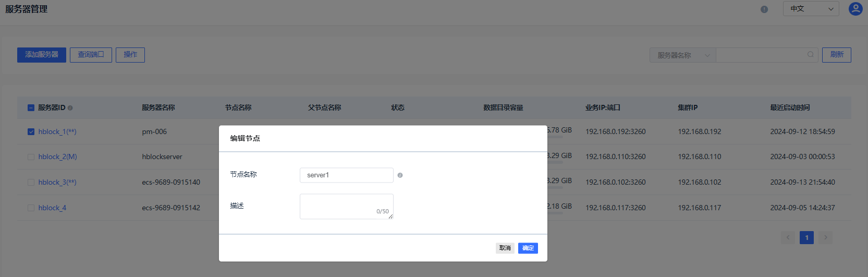Check the hblock_3 row checkbox
The image size is (868, 277).
click(31, 182)
